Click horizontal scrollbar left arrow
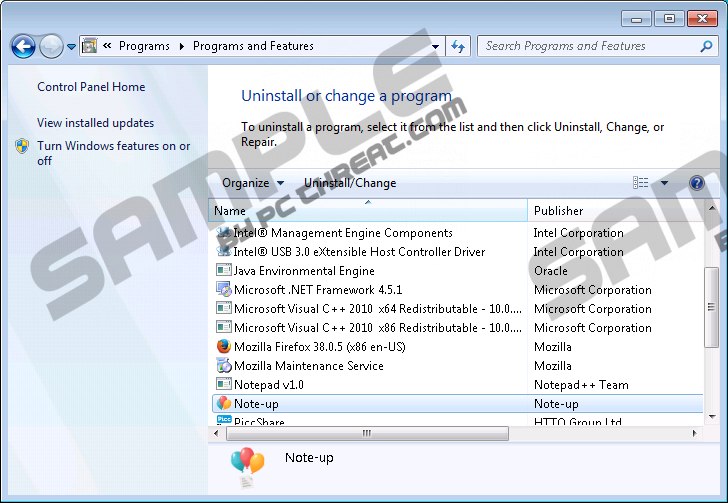The height and width of the screenshot is (503, 728). (x=216, y=433)
